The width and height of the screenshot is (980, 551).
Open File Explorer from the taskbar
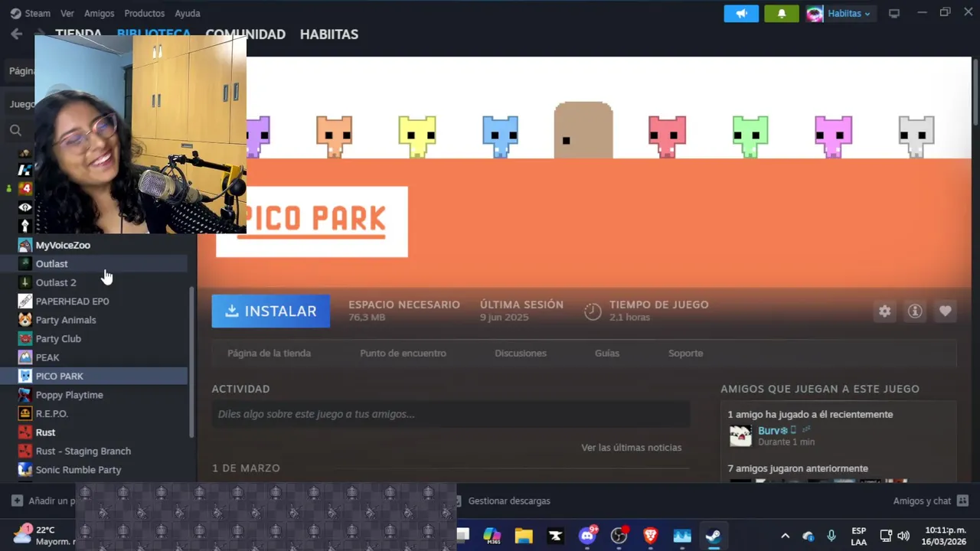click(524, 536)
